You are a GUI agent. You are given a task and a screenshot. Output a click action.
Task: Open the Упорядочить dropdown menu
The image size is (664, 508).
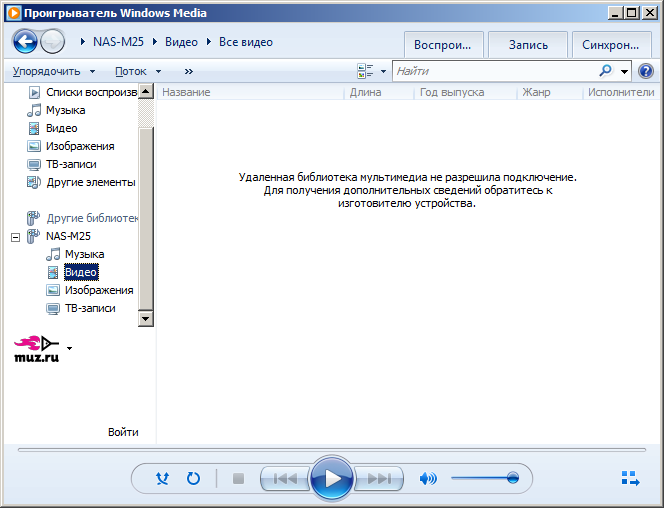54,71
